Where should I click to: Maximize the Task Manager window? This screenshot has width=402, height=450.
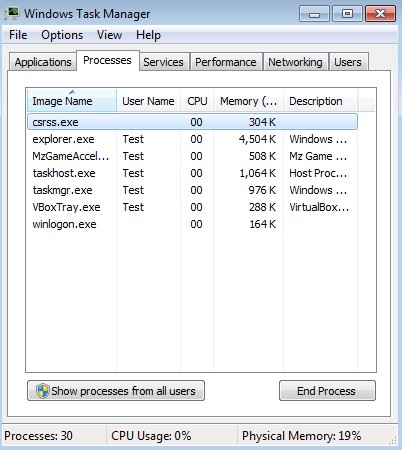[x=347, y=14]
